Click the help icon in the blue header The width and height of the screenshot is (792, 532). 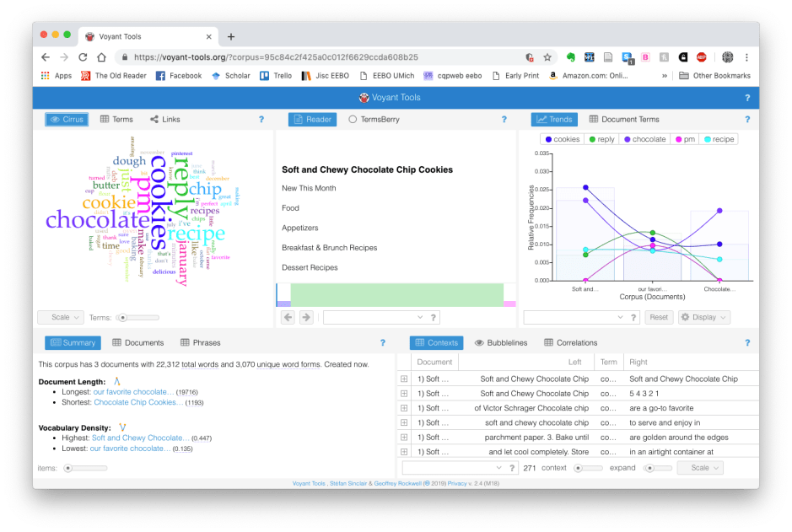tap(746, 98)
